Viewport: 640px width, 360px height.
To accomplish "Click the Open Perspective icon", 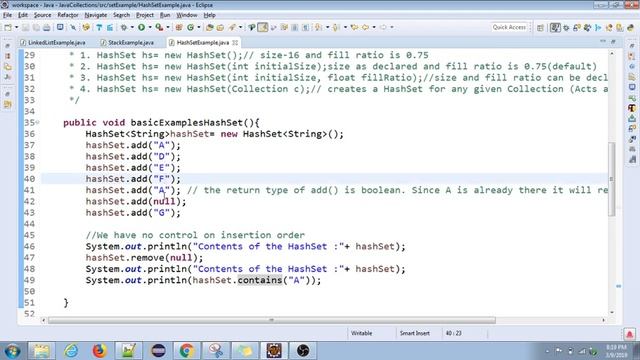I will [540, 28].
